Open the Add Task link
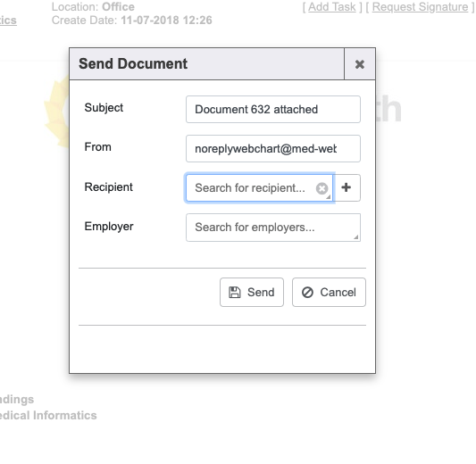 pyautogui.click(x=332, y=7)
